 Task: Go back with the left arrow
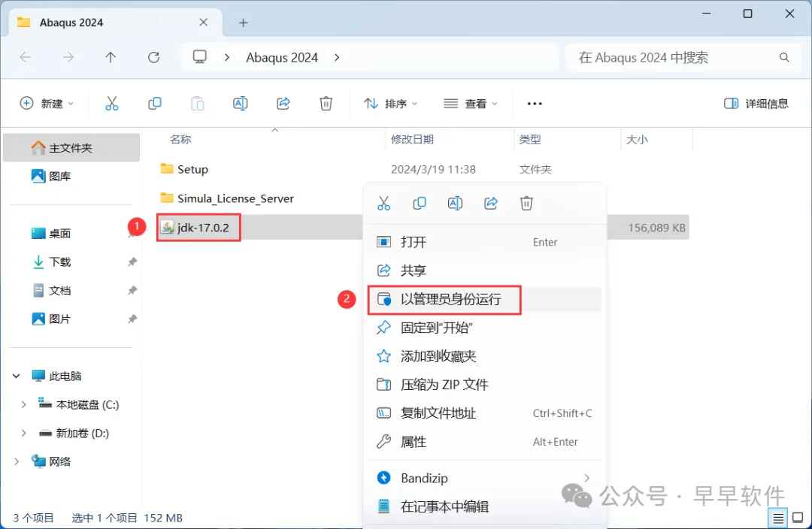[26, 57]
